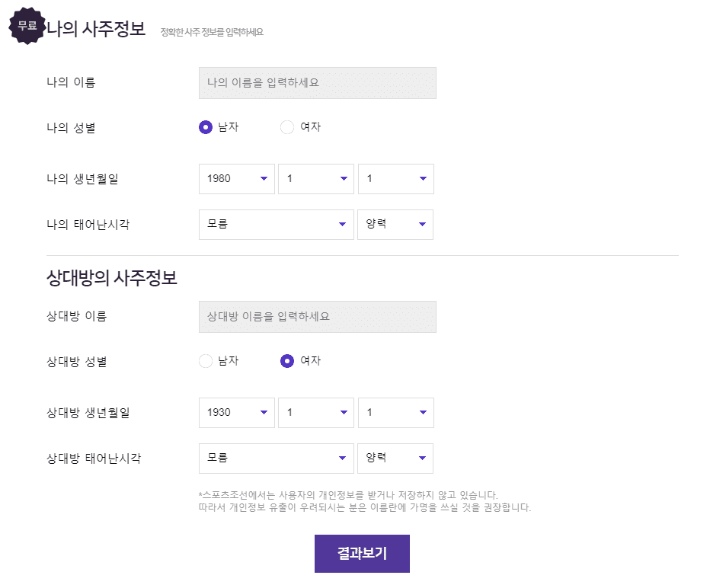Open the birth day dropdown under 나의 생년월일
Image resolution: width=710 pixels, height=588 pixels.
pos(395,178)
